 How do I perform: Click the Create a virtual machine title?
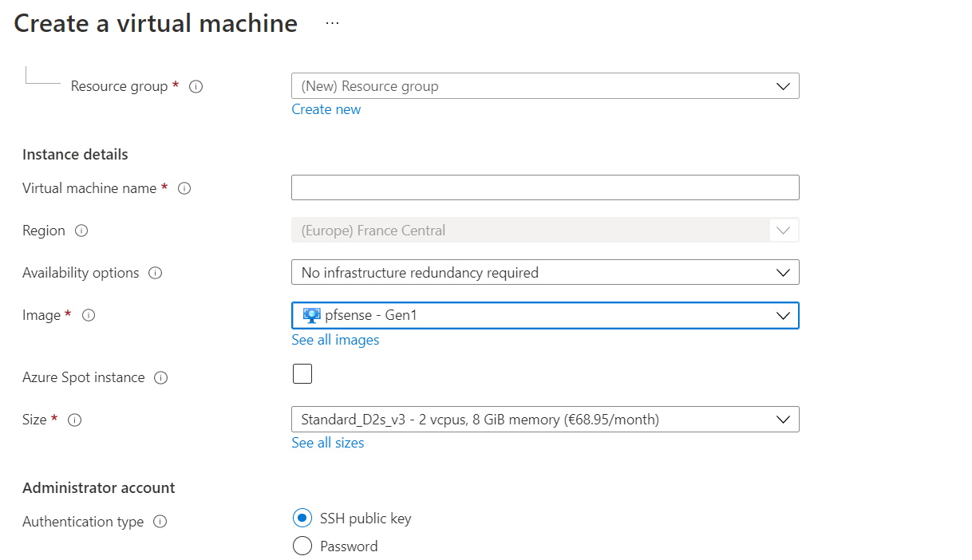click(156, 23)
